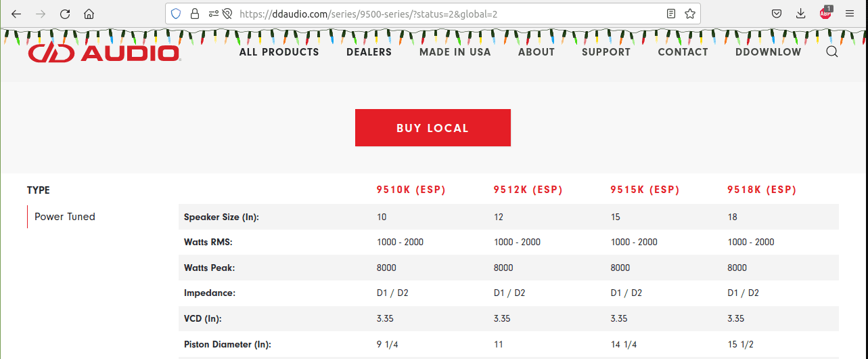Screen dimensions: 868x359
Task: Click piston diameter value 14 1/4
Action: point(625,345)
